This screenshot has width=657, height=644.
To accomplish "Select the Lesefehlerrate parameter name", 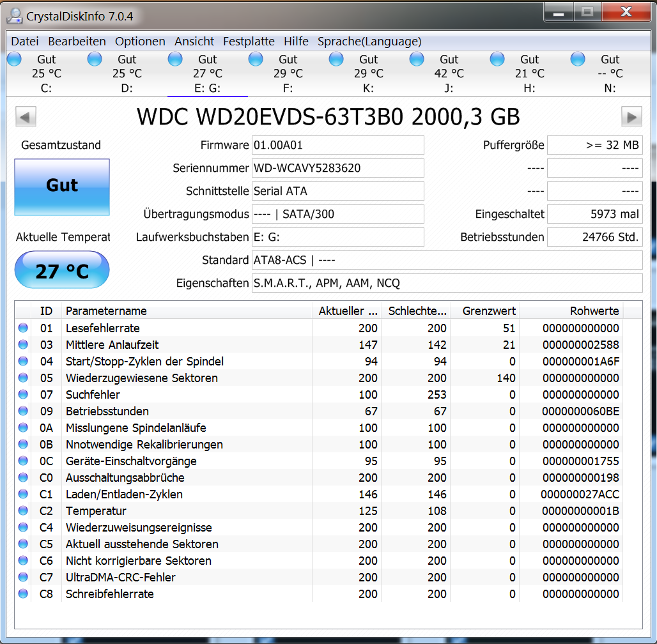I will point(103,328).
